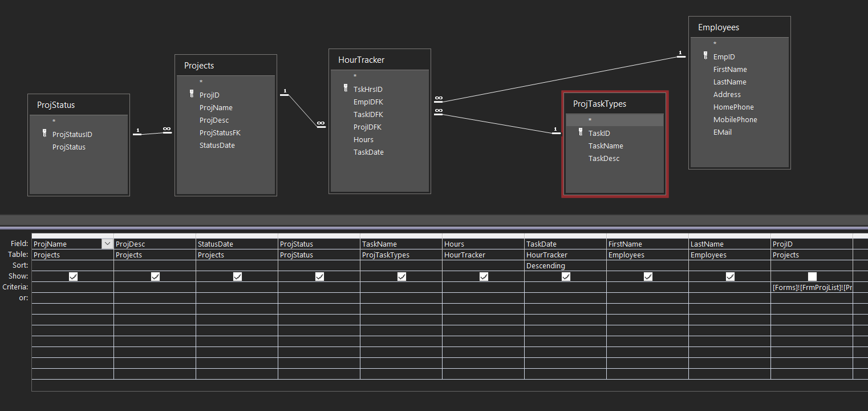
Task: Select TaskIDFK field in HourTracker table
Action: [368, 115]
